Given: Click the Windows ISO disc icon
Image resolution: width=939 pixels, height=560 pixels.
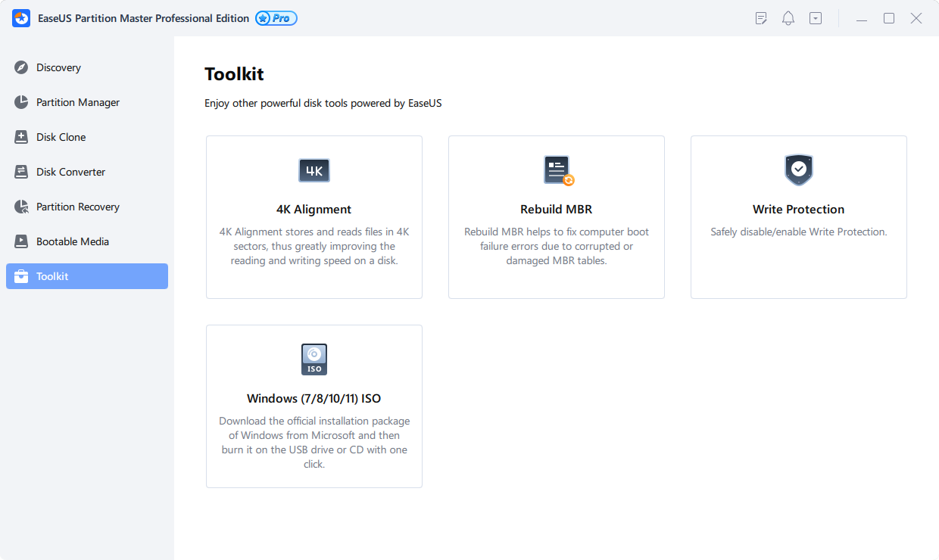Looking at the screenshot, I should pos(314,359).
